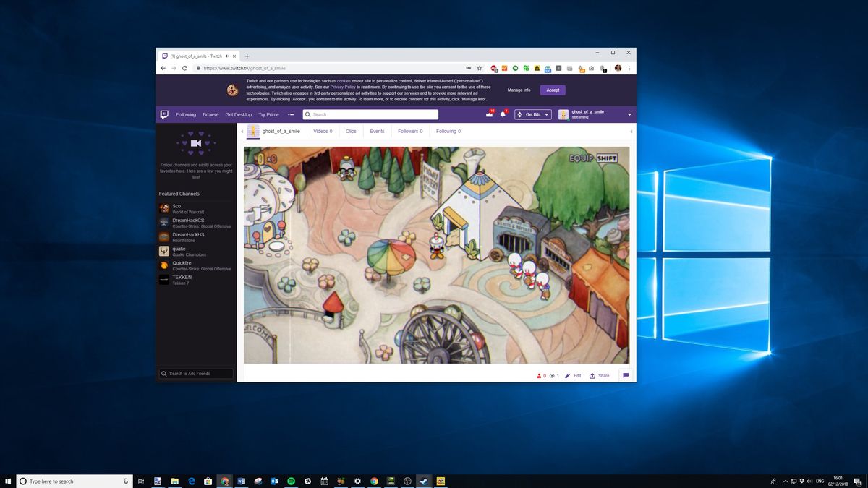Expand the Get Bits dropdown arrow
The width and height of the screenshot is (868, 488).
pyautogui.click(x=546, y=114)
